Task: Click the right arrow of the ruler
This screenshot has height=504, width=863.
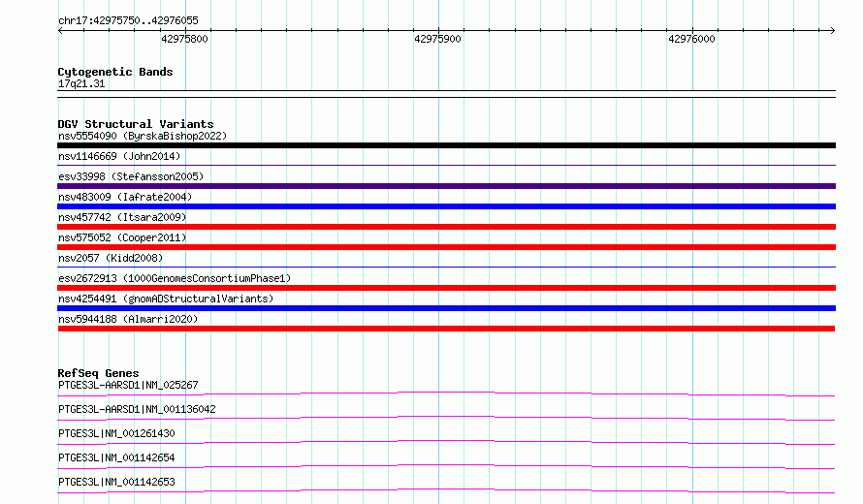Action: [x=833, y=30]
